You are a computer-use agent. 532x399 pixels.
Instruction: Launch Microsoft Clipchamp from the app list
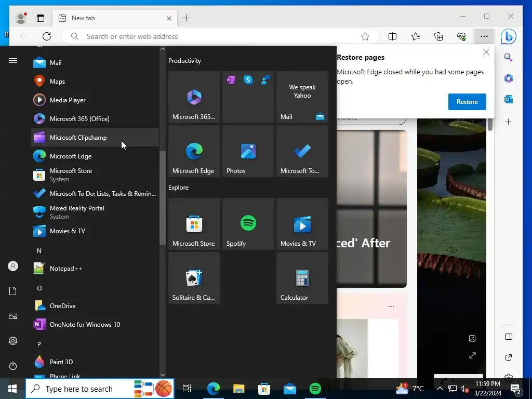tap(95, 137)
